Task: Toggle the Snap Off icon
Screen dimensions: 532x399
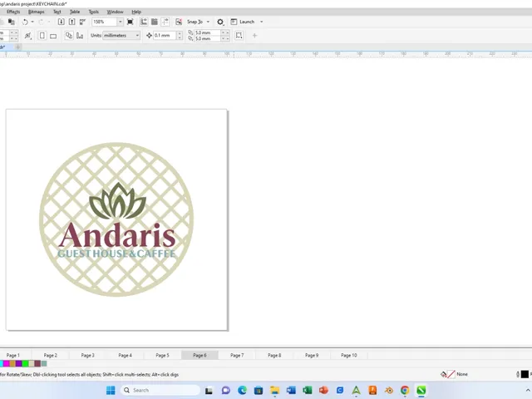Action: click(x=179, y=22)
